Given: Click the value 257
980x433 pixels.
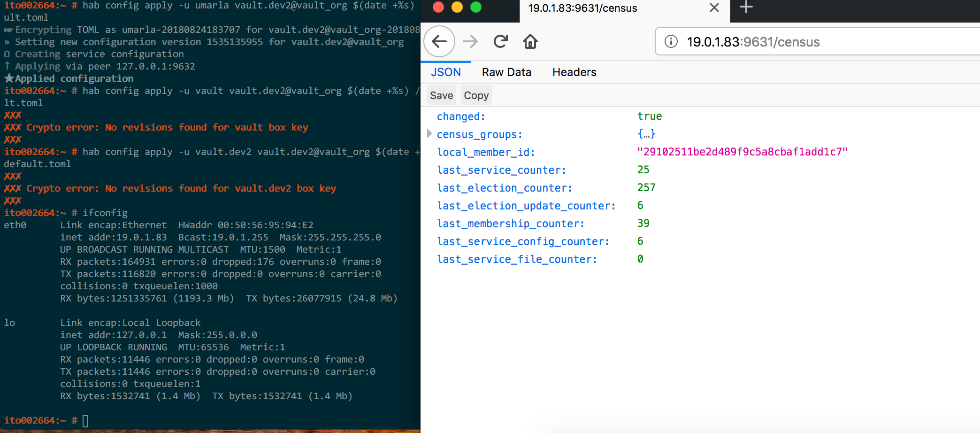Looking at the screenshot, I should pyautogui.click(x=646, y=187).
